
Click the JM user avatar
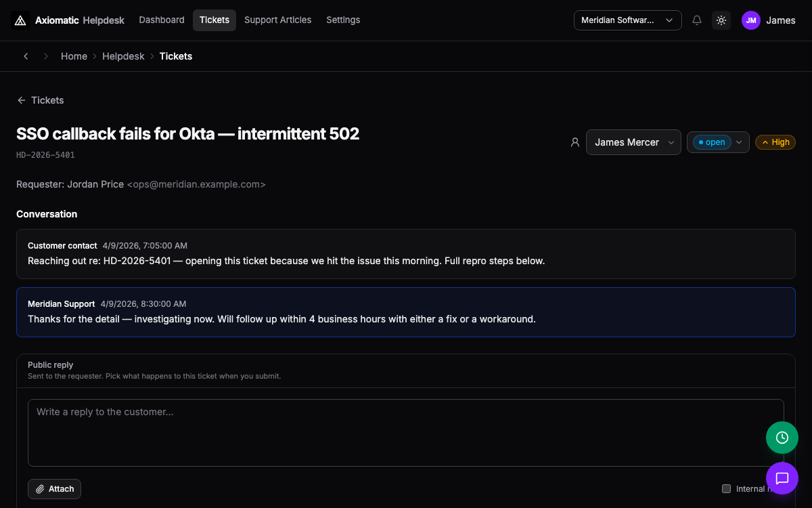751,20
